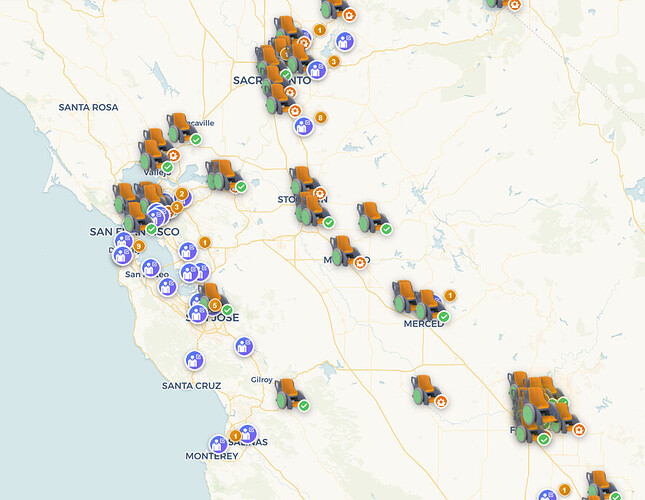Select the Fresno wheelchair with orange gear badge
Viewport: 645px width, 500px height.
567,419
